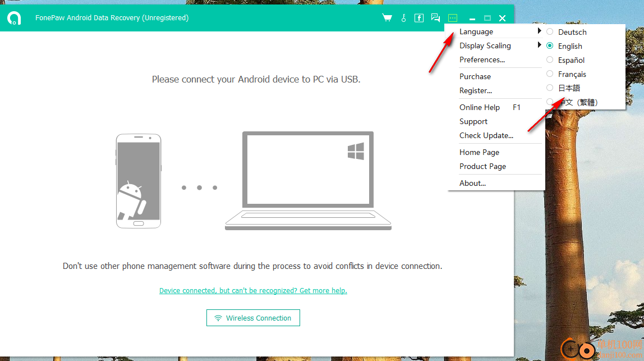
Task: Minimize the FonePaw window
Action: pyautogui.click(x=472, y=19)
